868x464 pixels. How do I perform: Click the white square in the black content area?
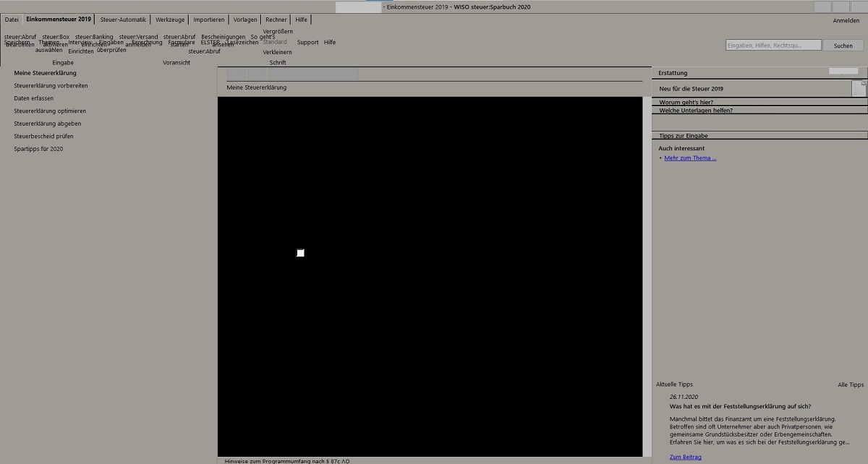pos(300,253)
